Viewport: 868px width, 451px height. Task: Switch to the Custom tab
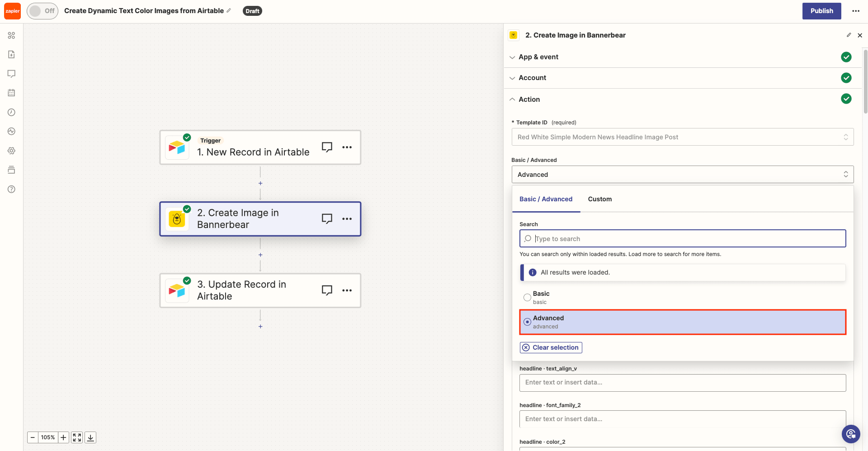(599, 199)
